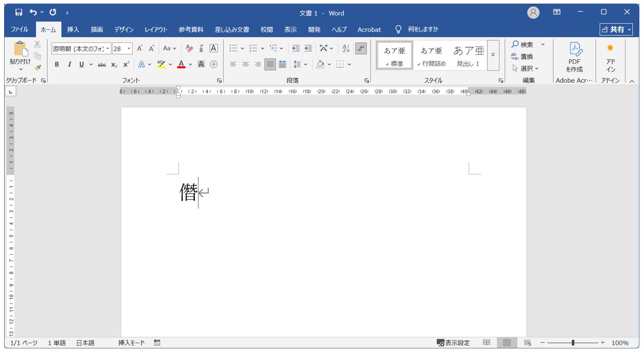This screenshot has width=644, height=353.
Task: Click the Format Painter brush icon
Action: tap(37, 67)
